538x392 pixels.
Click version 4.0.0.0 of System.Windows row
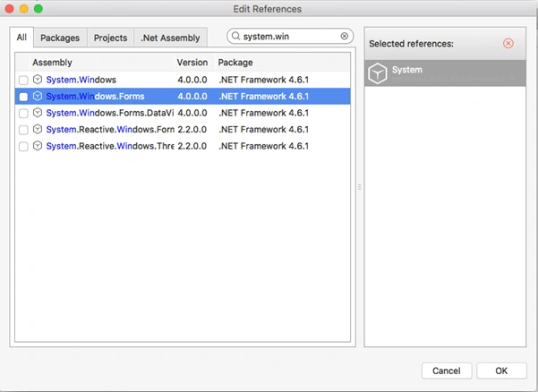[192, 80]
